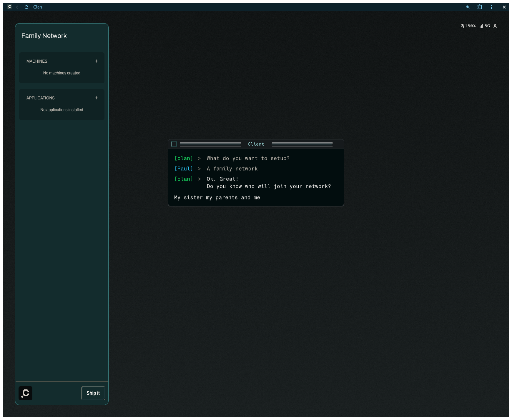The image size is (512, 420).
Task: Open the three-dot overflow menu
Action: pos(491,7)
